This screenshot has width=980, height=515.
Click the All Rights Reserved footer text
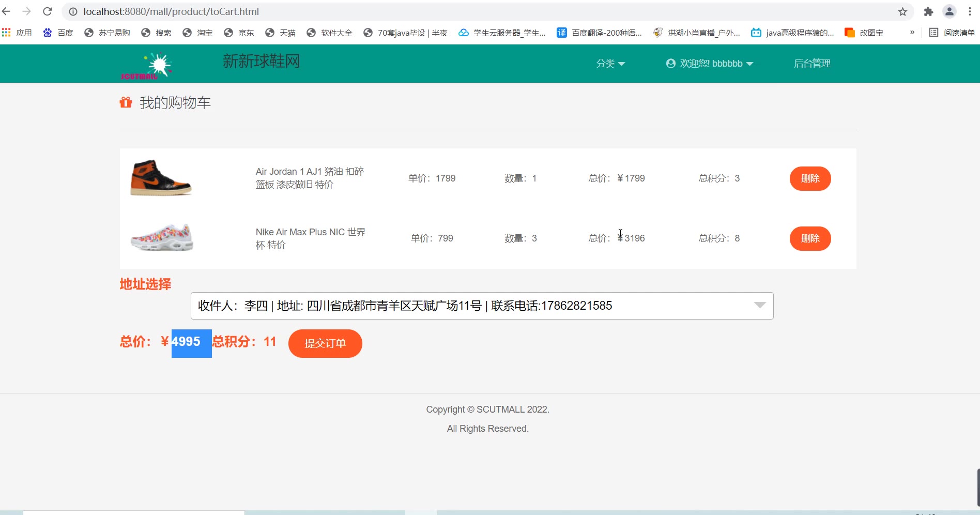click(487, 429)
